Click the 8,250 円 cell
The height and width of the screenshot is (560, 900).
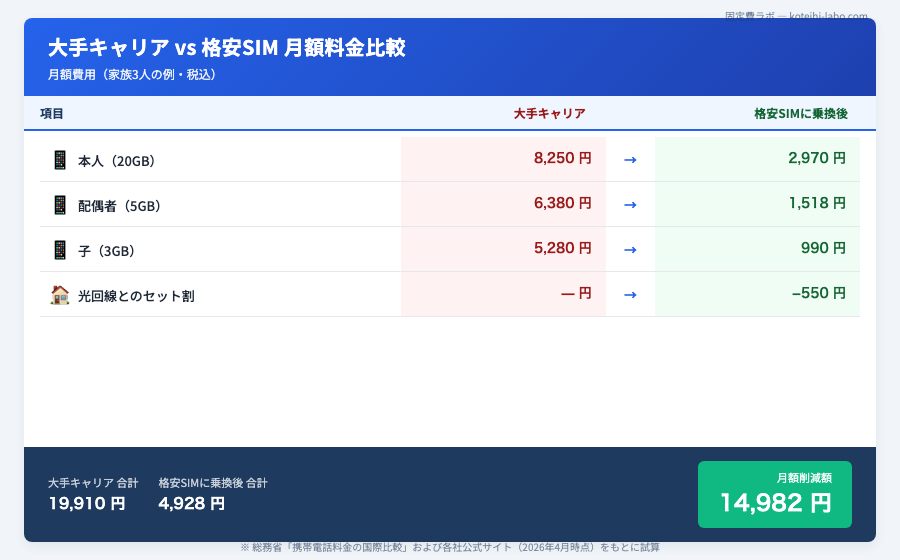click(503, 159)
